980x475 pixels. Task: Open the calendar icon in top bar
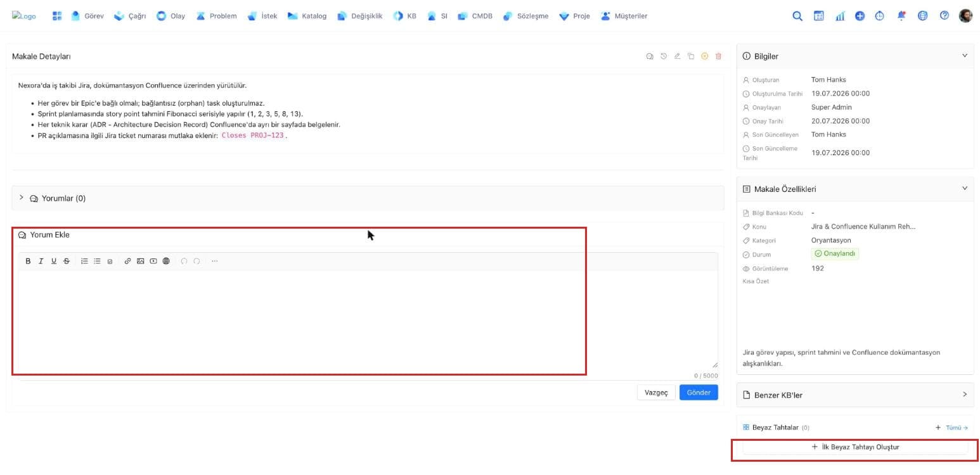(x=819, y=16)
